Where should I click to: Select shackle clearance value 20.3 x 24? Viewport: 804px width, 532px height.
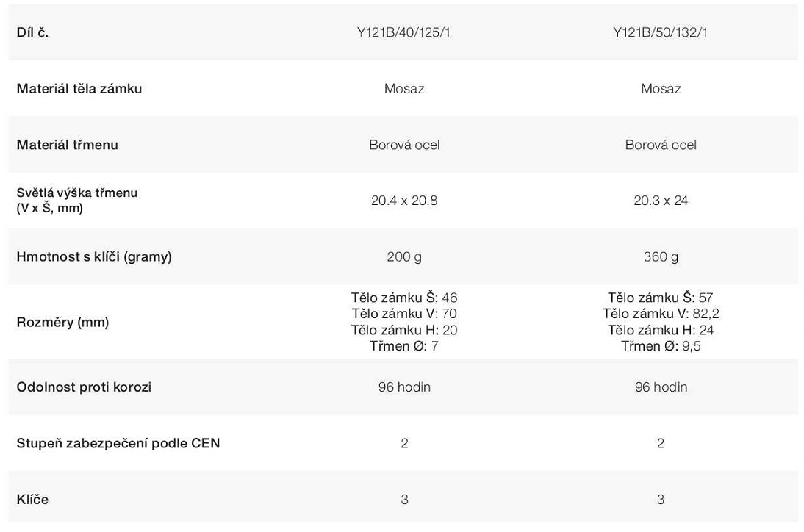tap(660, 201)
